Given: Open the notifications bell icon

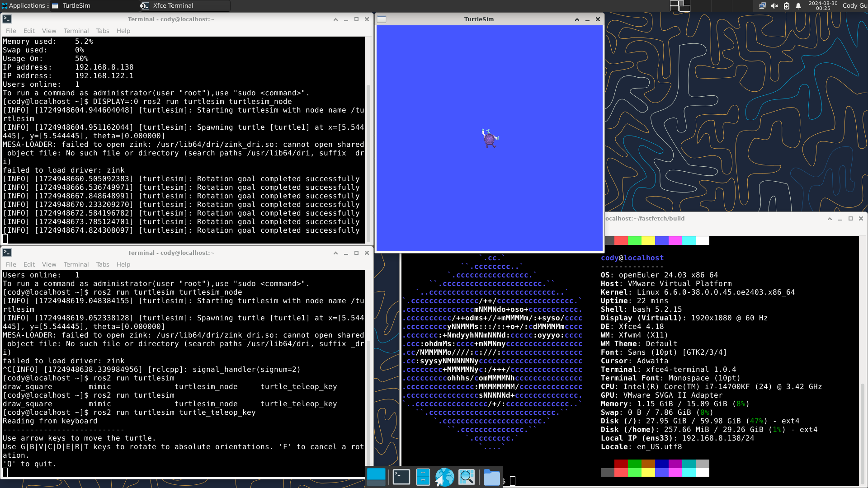Looking at the screenshot, I should point(798,6).
